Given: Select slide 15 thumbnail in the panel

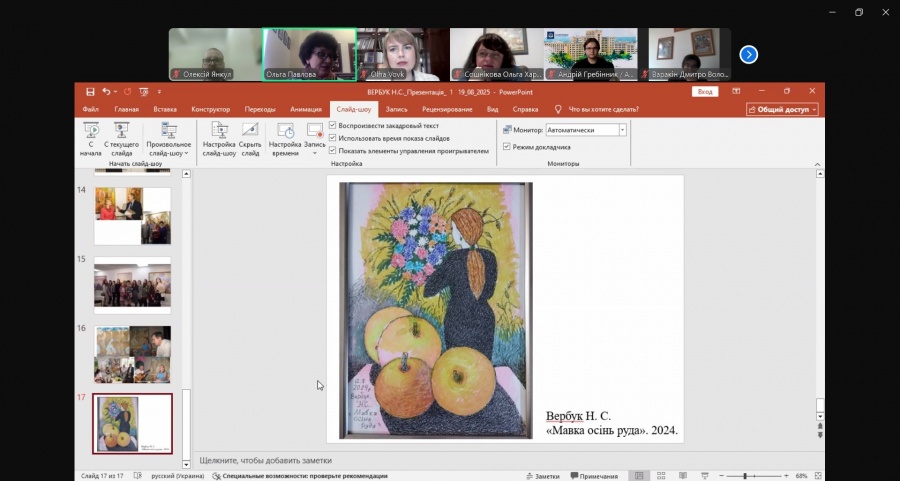Looking at the screenshot, I should point(132,286).
